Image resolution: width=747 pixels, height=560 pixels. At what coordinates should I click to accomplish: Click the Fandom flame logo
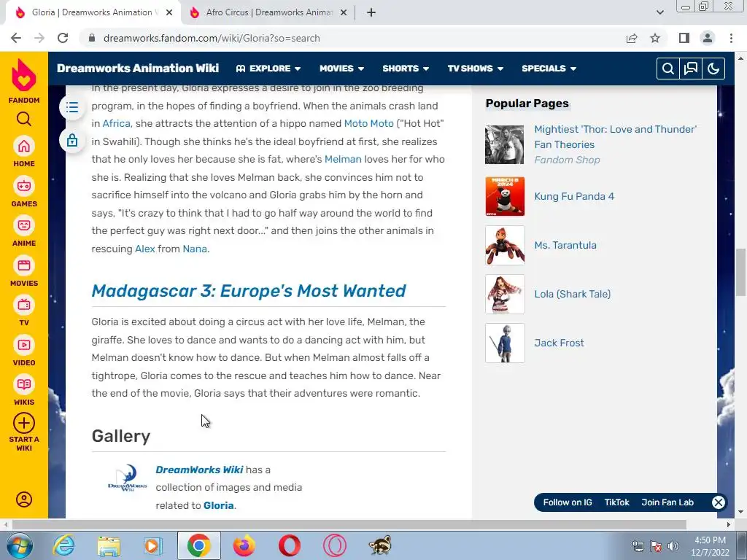pyautogui.click(x=24, y=75)
